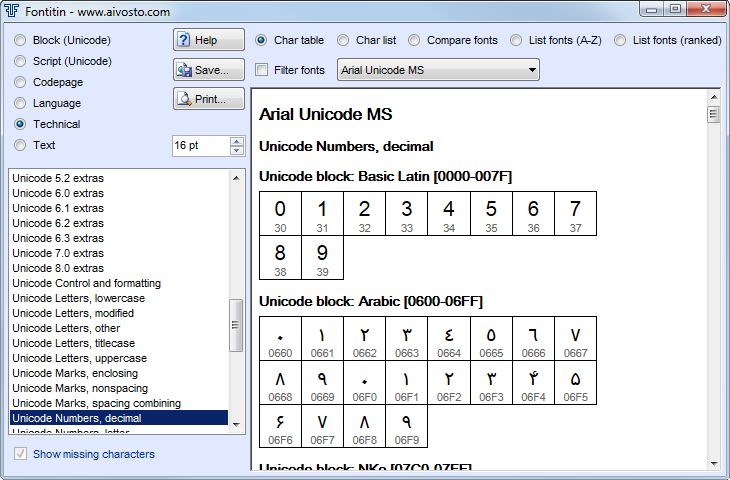Decrease font size with the down arrow
Screen dimensions: 730x480
point(237,151)
